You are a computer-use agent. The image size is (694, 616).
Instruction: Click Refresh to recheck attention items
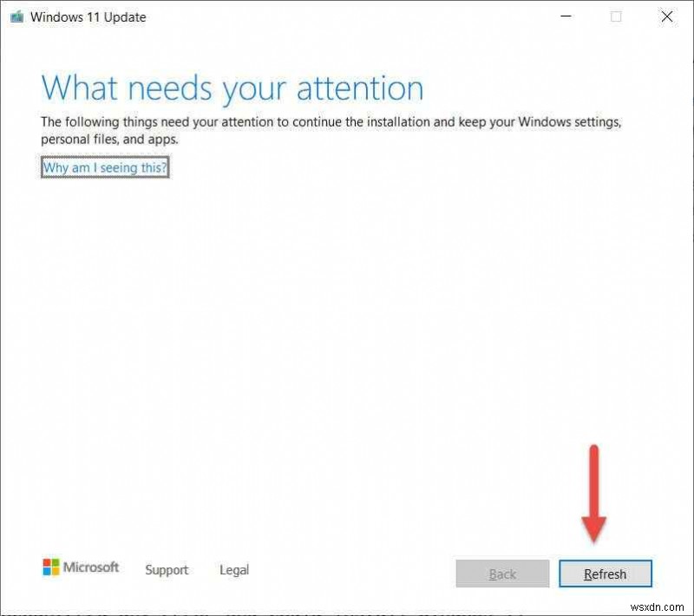coord(605,573)
